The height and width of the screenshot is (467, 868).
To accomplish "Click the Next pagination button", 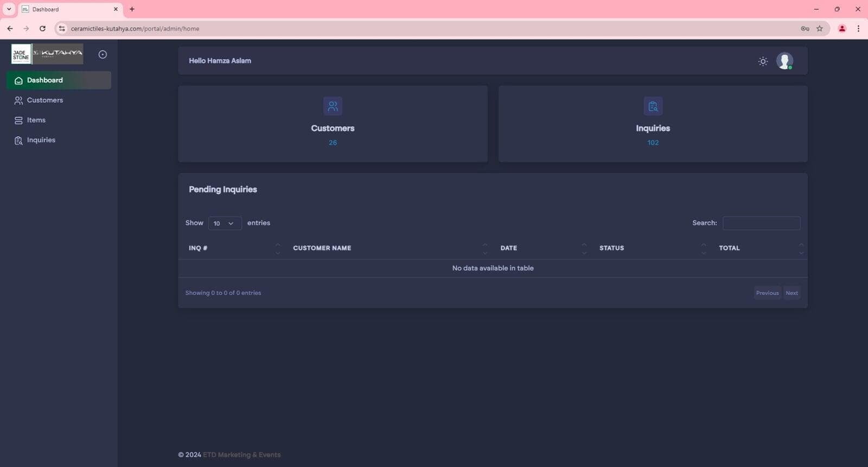I will [792, 293].
